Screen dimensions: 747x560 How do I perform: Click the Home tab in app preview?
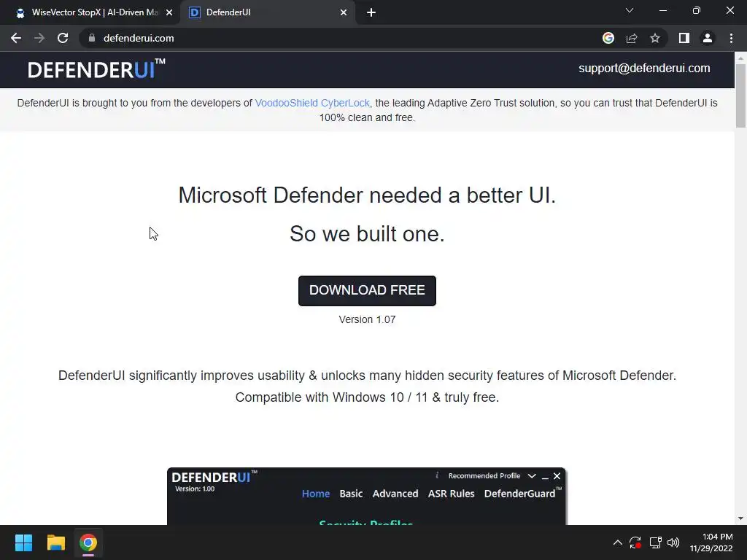(316, 494)
